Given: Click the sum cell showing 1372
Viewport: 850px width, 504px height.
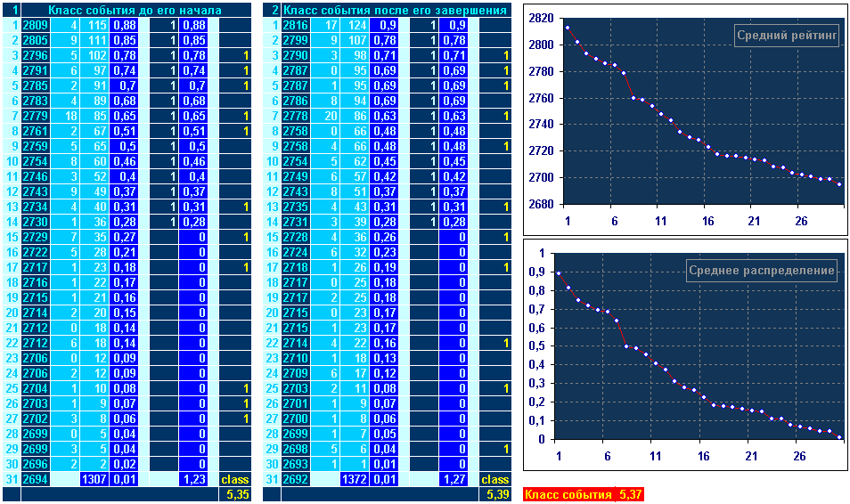Looking at the screenshot, I should (355, 479).
